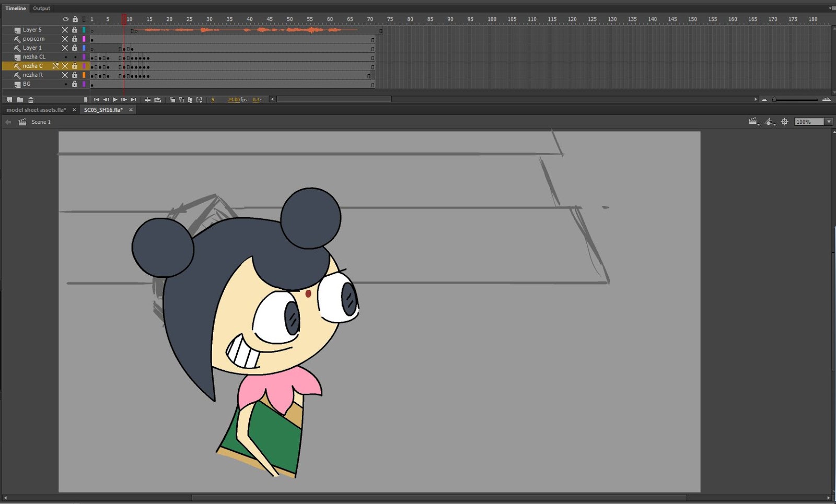Screen dimensions: 836x504
Task: Click the timeline zoom slider handle
Action: [774, 99]
